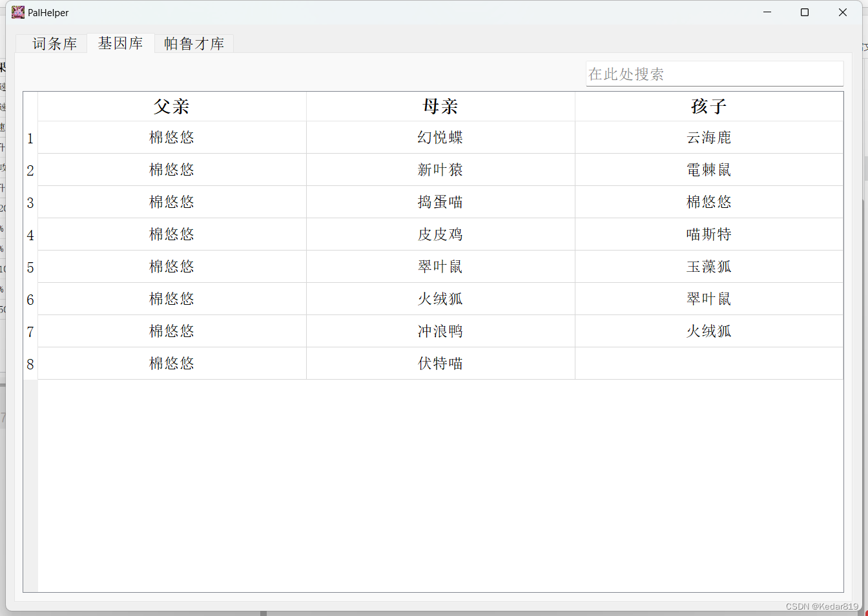This screenshot has width=868, height=616.
Task: Focus the 在此处搜索 search field
Action: pos(714,74)
